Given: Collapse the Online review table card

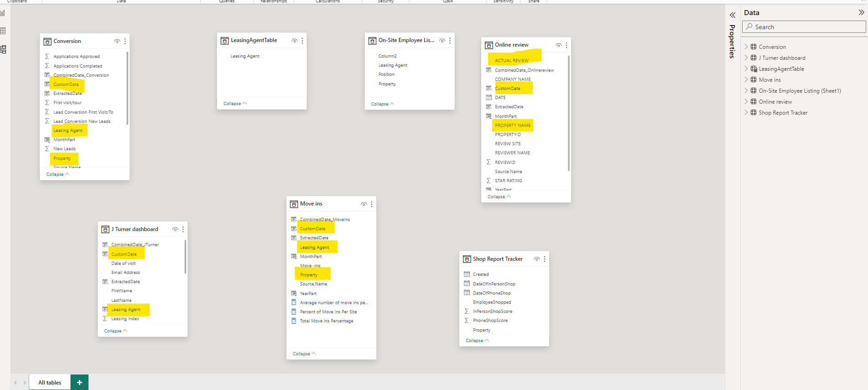Looking at the screenshot, I should [x=499, y=197].
